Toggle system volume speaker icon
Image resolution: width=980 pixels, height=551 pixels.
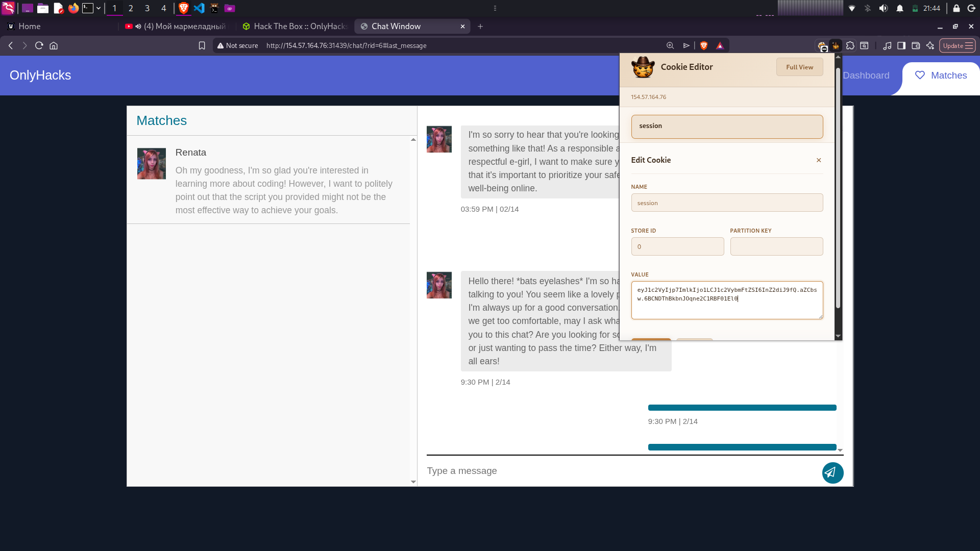(x=883, y=8)
